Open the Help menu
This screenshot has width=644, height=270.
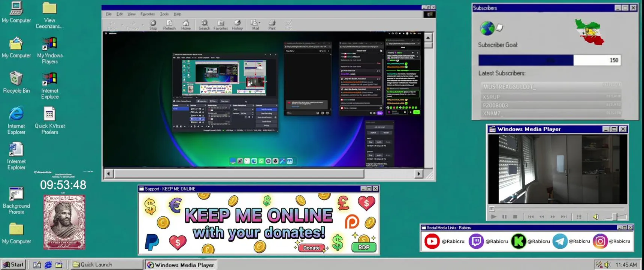[x=178, y=14]
